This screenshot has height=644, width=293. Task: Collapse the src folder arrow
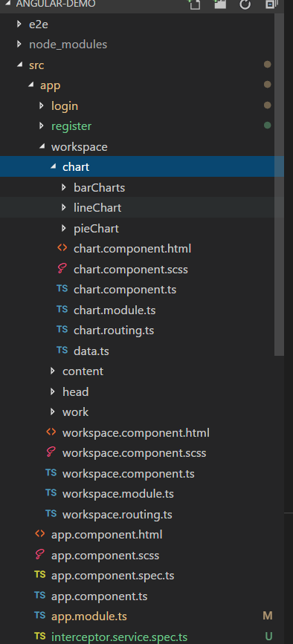[19, 65]
